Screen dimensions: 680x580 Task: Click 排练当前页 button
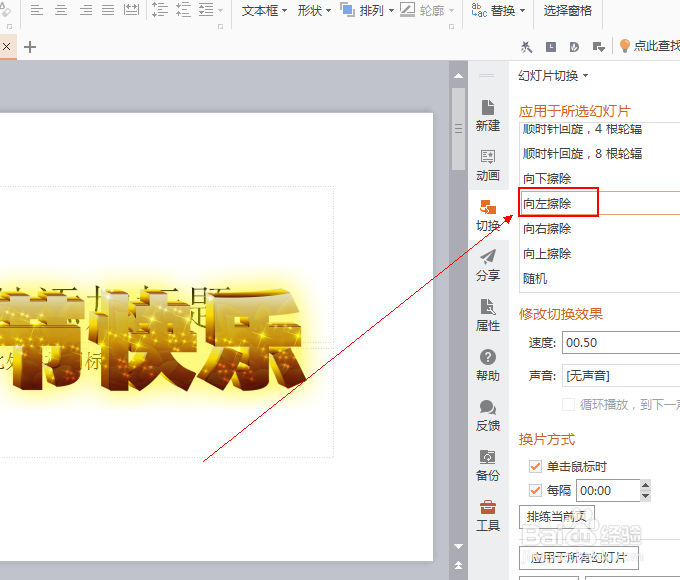tap(556, 517)
